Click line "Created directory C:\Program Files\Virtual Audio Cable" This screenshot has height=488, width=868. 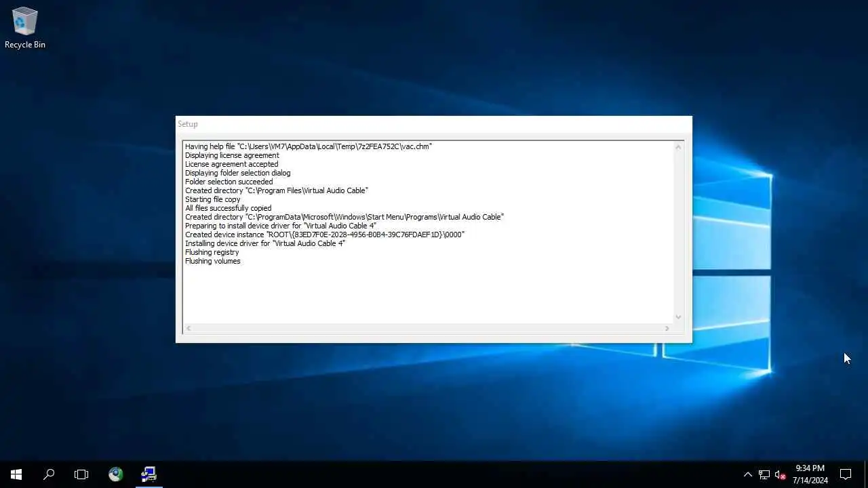(277, 190)
